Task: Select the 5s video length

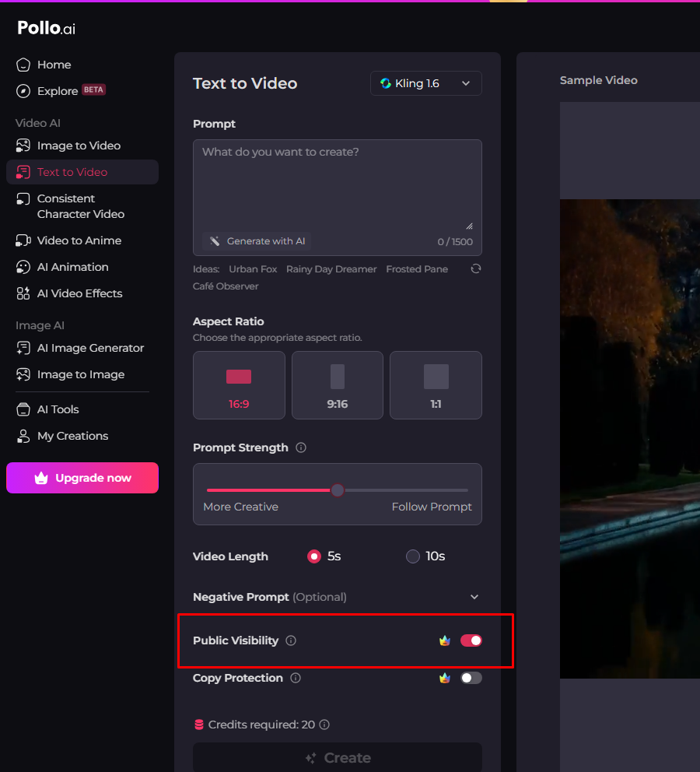Action: click(314, 556)
